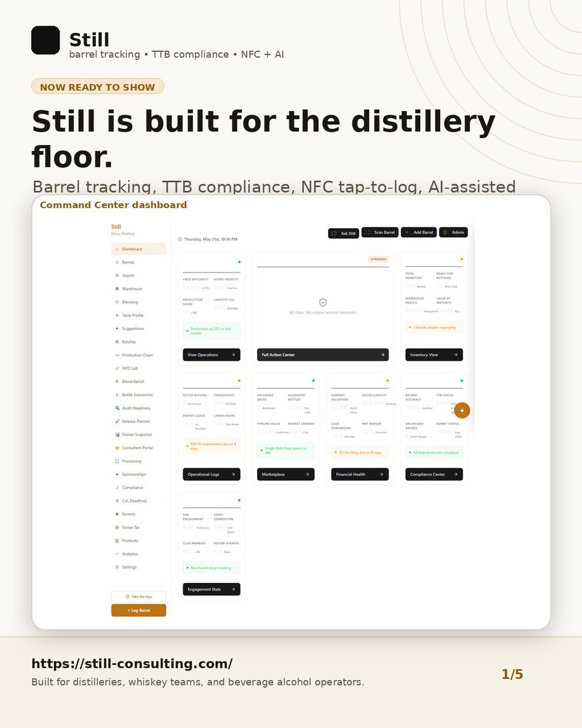Viewport: 582px width, 728px height.
Task: Click the Products grid icon
Action: (x=117, y=541)
